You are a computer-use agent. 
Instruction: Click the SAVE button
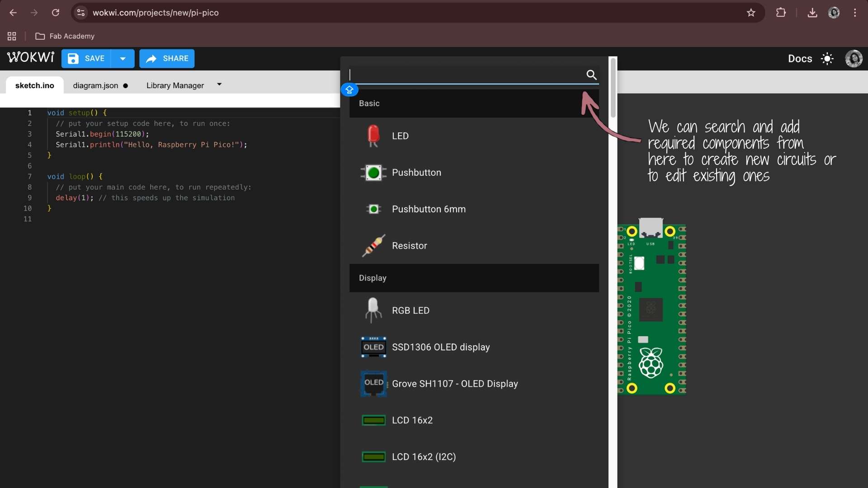tap(86, 59)
